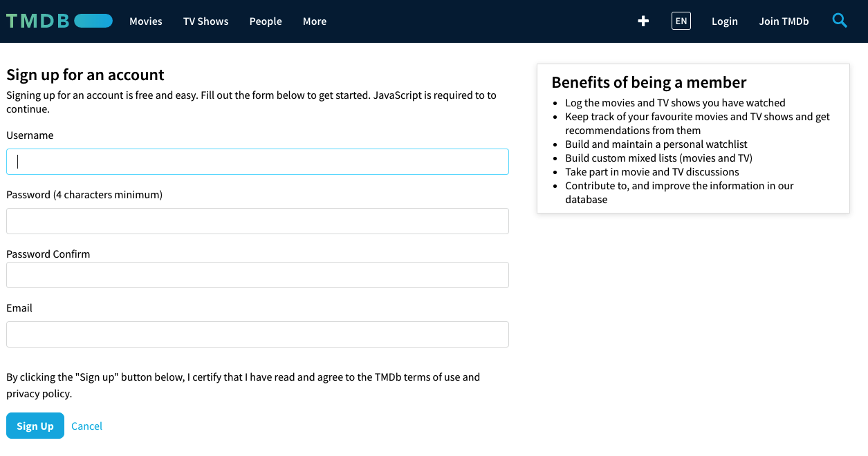
Task: Click the Password Confirm label
Action: [48, 254]
